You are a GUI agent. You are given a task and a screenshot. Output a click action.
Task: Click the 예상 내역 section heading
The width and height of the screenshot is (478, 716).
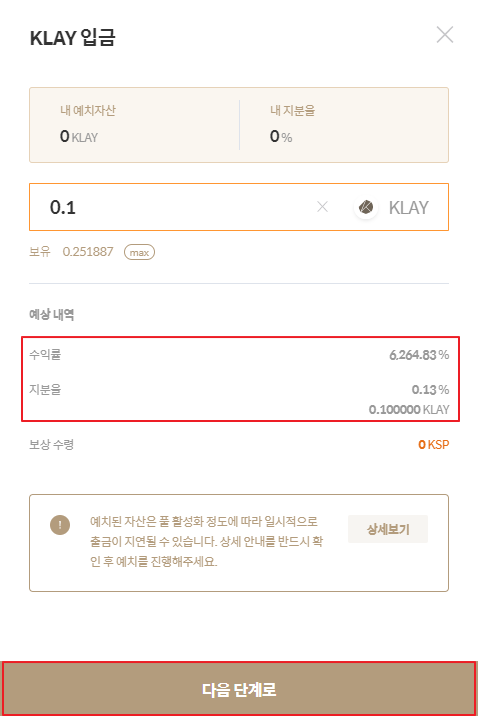(52, 314)
